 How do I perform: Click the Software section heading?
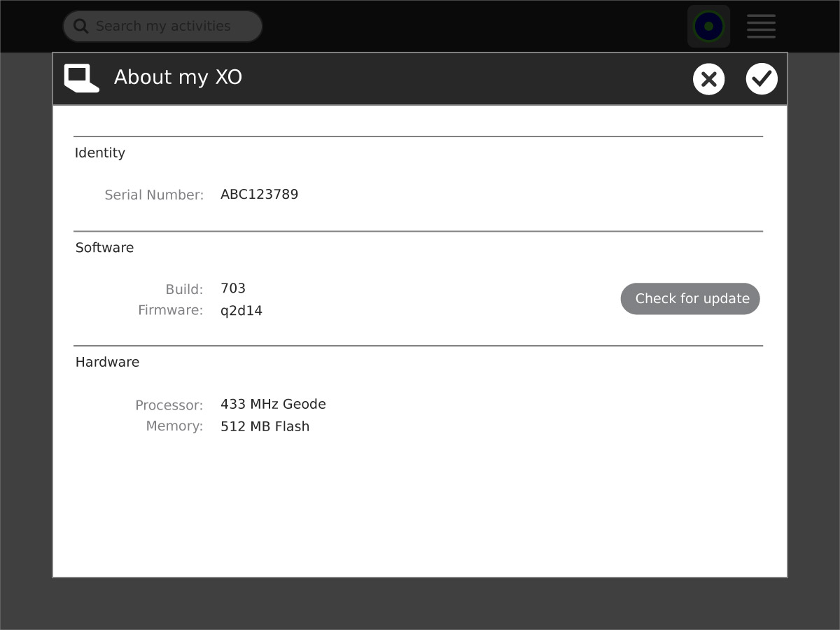[104, 248]
